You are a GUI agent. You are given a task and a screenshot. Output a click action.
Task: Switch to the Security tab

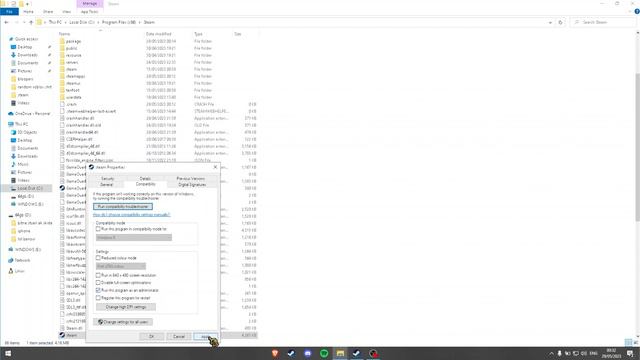[x=107, y=179]
